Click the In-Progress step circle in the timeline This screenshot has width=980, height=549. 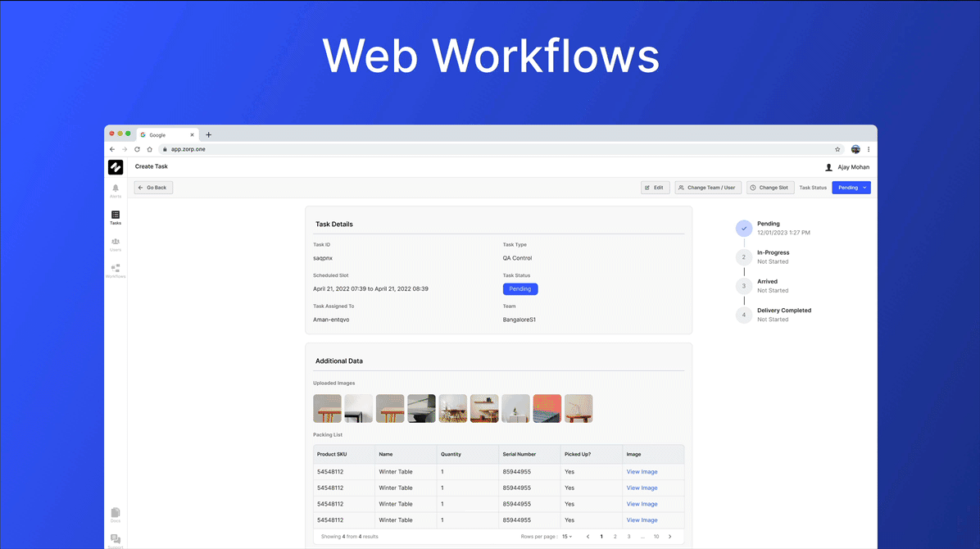click(743, 256)
